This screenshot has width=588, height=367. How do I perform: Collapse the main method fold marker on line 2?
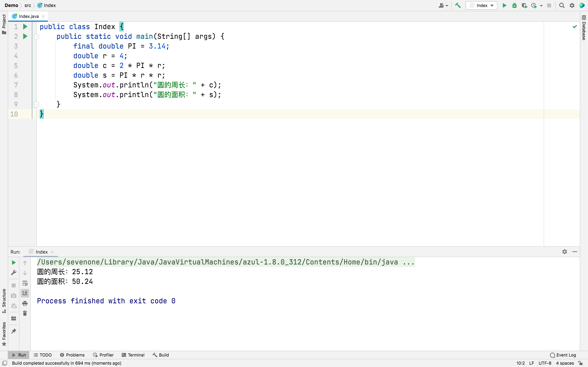[x=37, y=37]
